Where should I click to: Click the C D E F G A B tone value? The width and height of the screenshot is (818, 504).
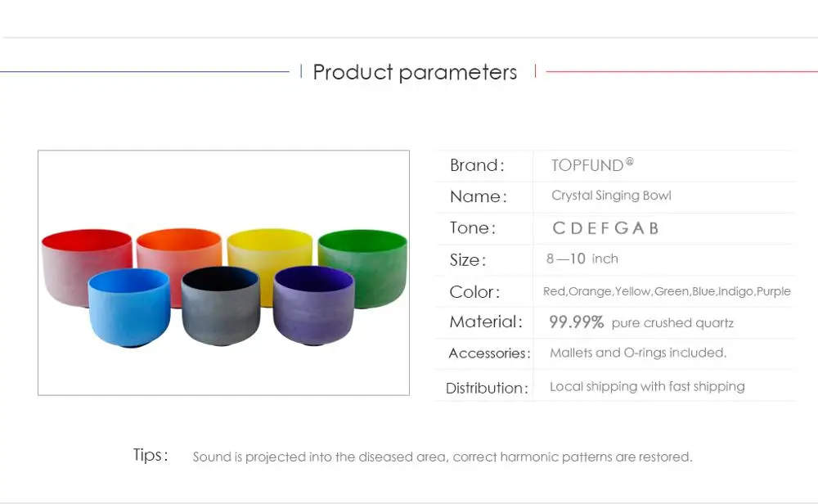605,228
